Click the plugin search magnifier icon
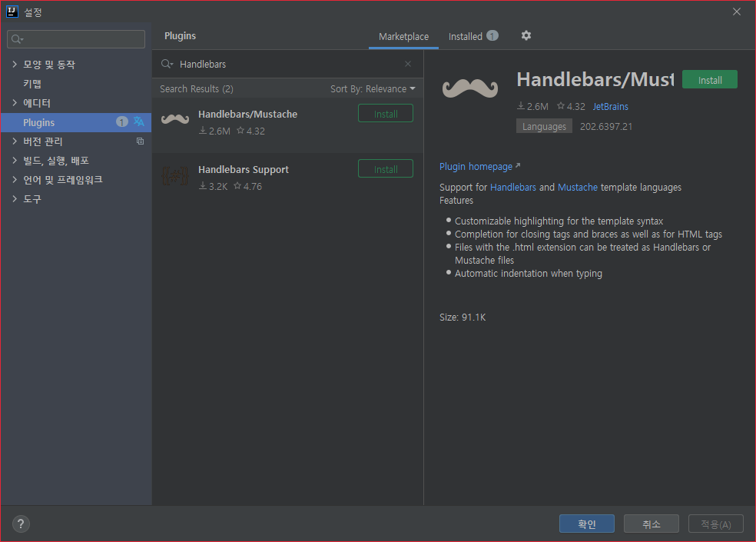756x542 pixels. pos(167,64)
